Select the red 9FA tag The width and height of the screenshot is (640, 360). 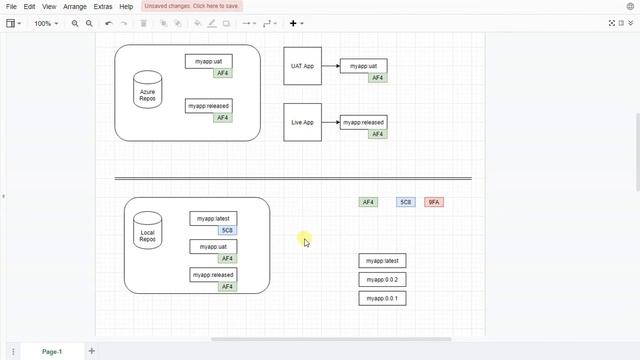pos(434,202)
